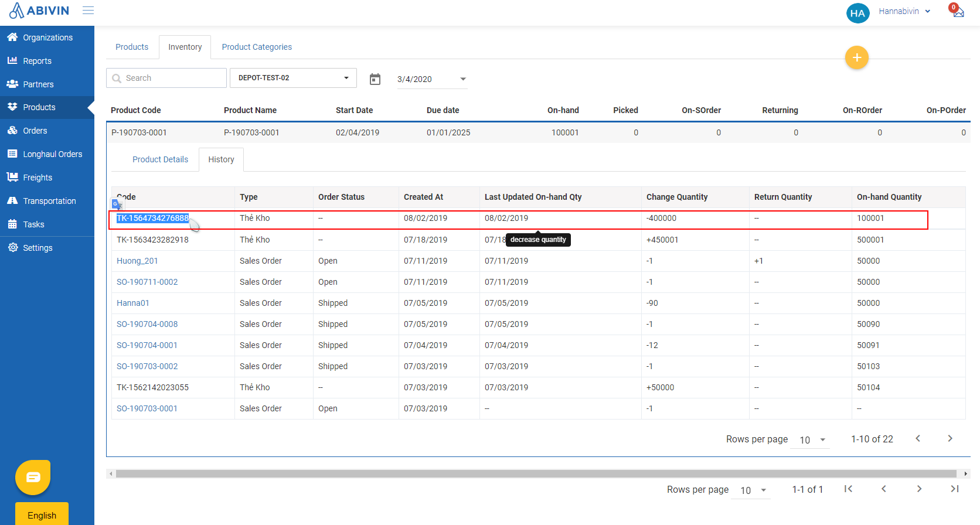Viewport: 980px width, 525px height.
Task: Select the Inventory tab
Action: tap(185, 47)
